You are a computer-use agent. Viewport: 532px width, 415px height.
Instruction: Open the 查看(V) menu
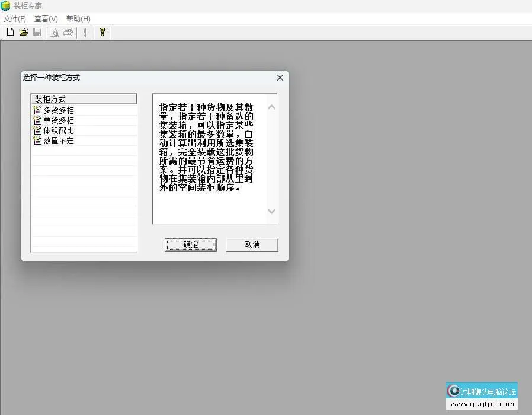click(46, 19)
